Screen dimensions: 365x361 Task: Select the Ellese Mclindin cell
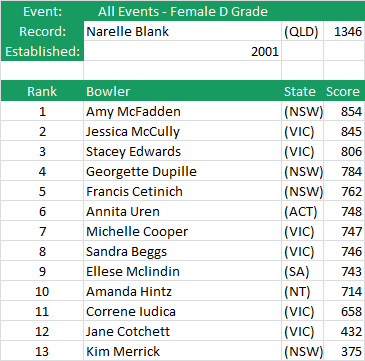pyautogui.click(x=182, y=271)
